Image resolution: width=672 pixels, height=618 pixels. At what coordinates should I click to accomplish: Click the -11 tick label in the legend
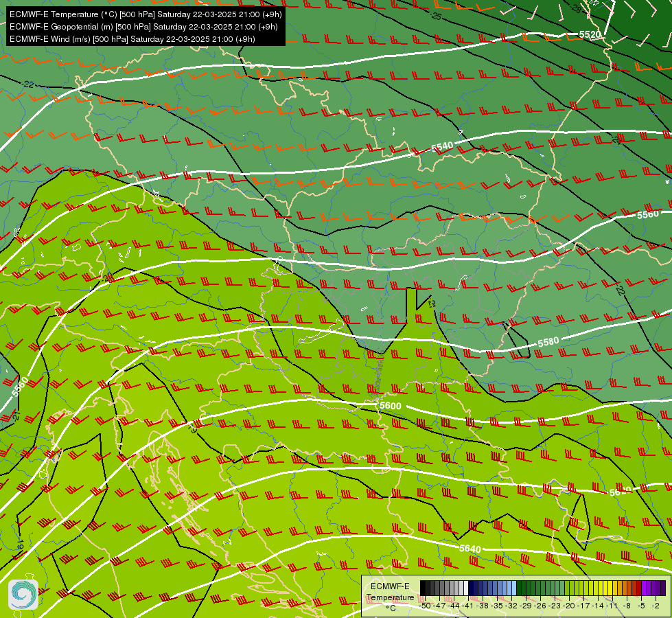612,606
